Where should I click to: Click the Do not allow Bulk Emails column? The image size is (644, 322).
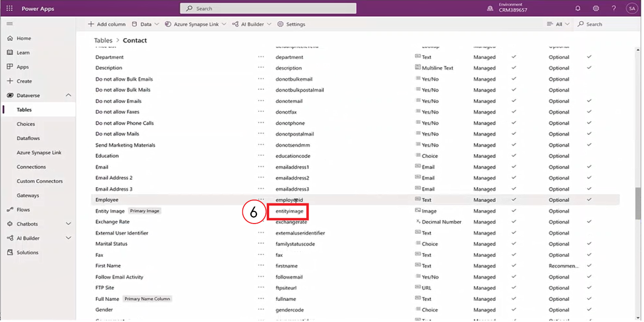coord(124,79)
